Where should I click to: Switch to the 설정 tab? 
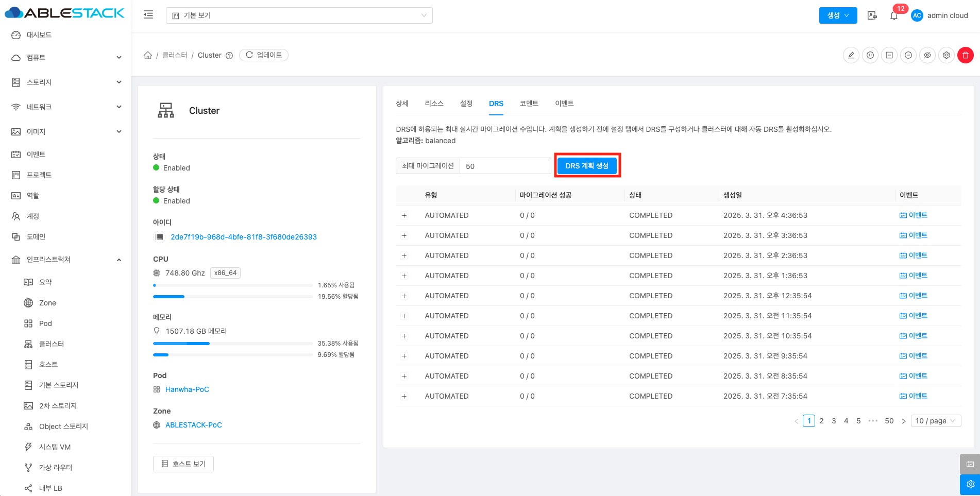(x=466, y=104)
